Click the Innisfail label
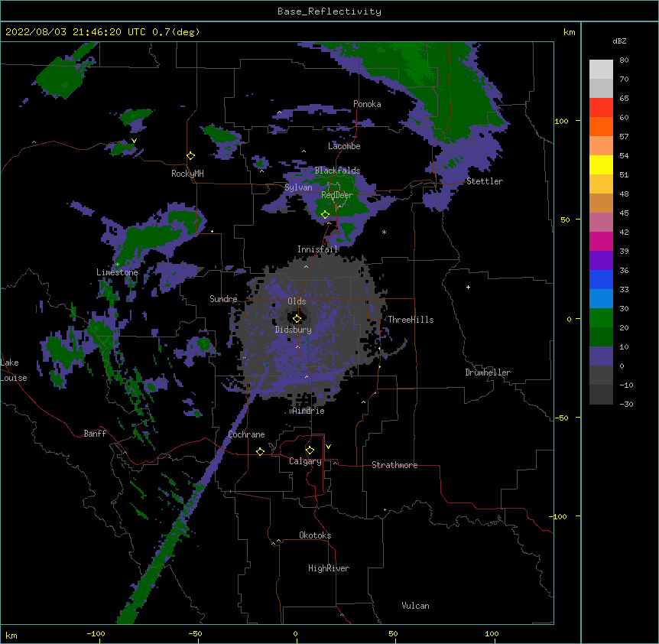Image resolution: width=659 pixels, height=644 pixels. click(x=318, y=249)
